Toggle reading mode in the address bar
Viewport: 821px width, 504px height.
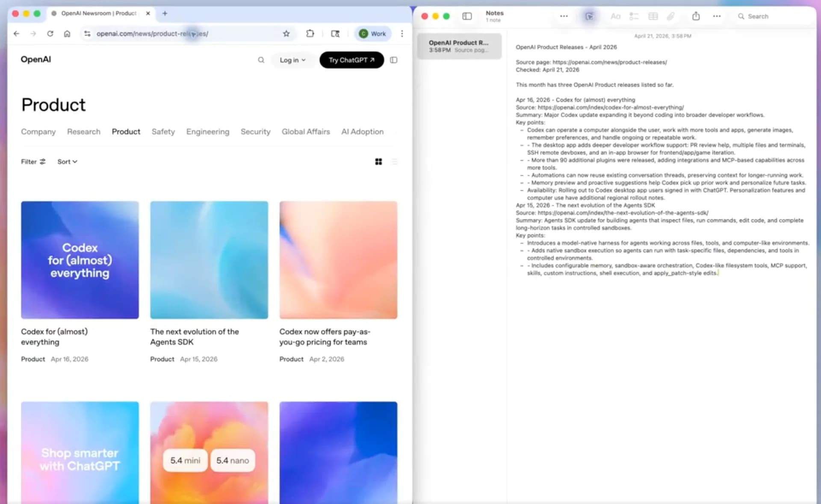click(x=335, y=33)
